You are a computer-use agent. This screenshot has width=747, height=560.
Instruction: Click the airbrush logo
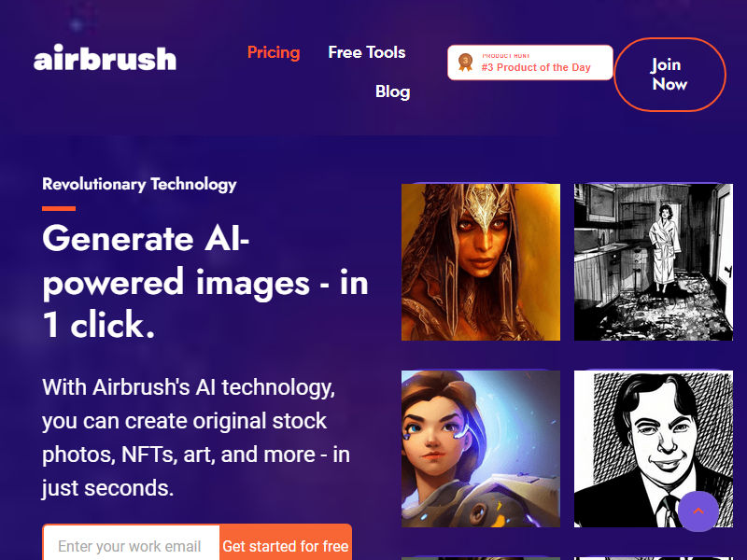click(x=105, y=58)
